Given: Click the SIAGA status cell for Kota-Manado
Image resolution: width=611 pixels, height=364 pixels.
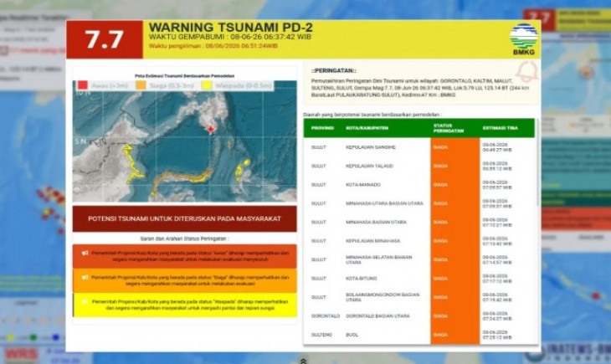Looking at the screenshot, I should coord(455,185).
